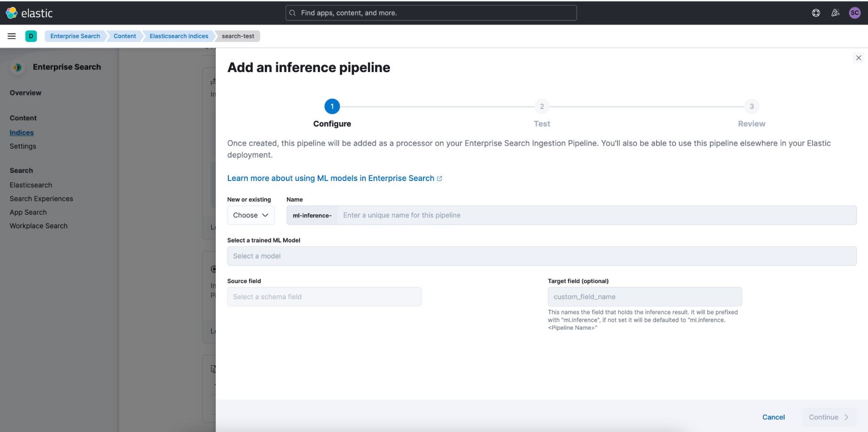
Task: Click the Elastic logo
Action: [29, 13]
